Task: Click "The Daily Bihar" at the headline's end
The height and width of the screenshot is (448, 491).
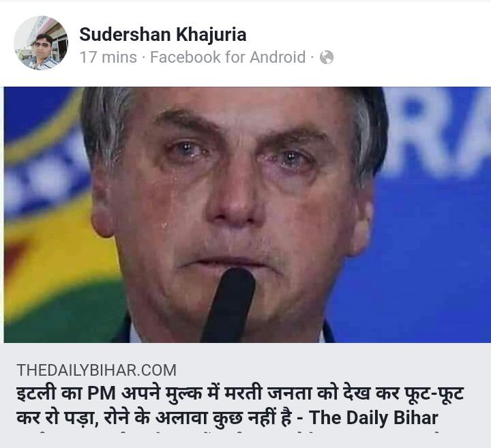Action: (374, 417)
